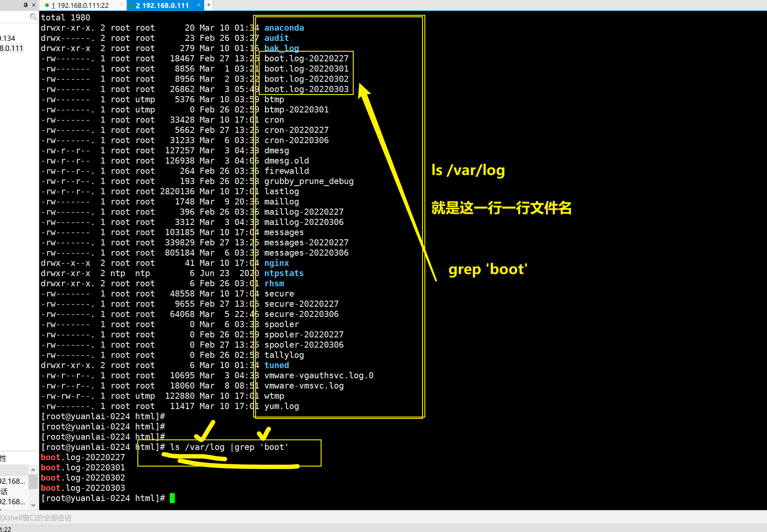This screenshot has width=767, height=532.
Task: Click properties panel scroll up arrow
Action: [x=33, y=470]
